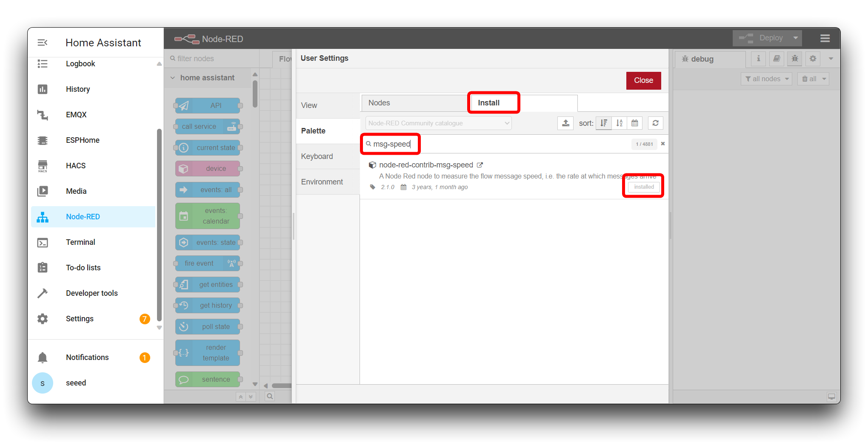This screenshot has width=868, height=445.
Task: Open the Logbook sidebar item
Action: [93, 64]
